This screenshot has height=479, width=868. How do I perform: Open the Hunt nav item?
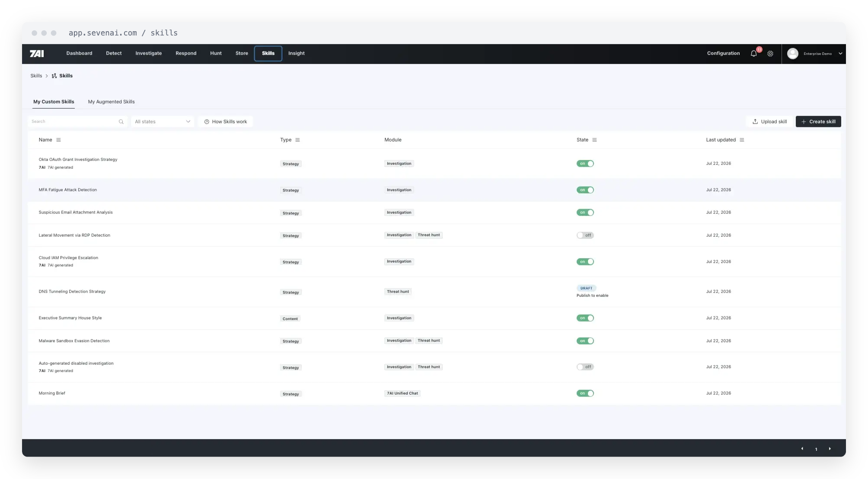click(x=216, y=53)
